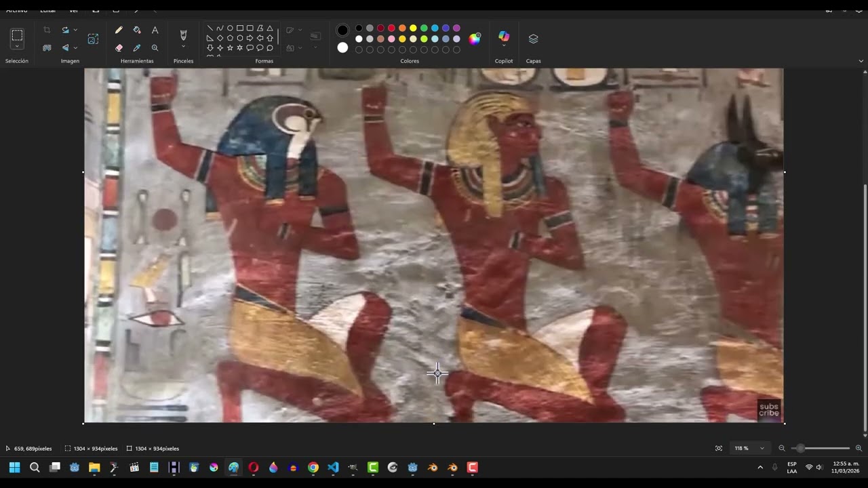Activate Color 2 white background circle

(342, 47)
